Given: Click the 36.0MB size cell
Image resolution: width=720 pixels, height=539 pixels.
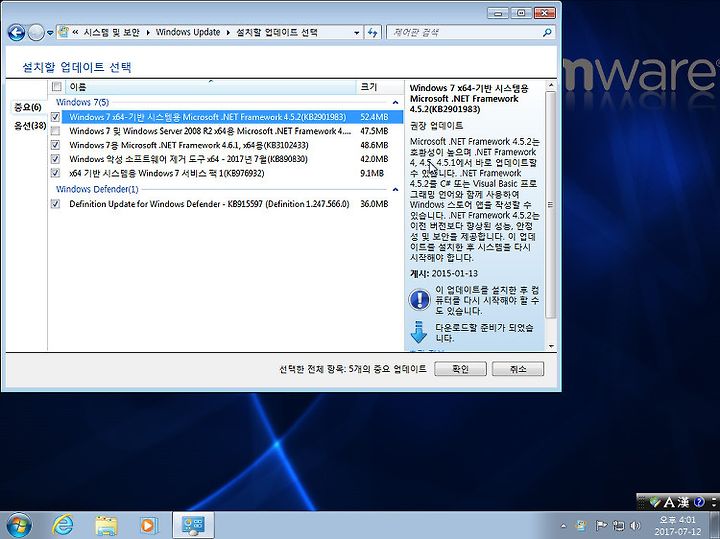Looking at the screenshot, I should click(x=374, y=204).
